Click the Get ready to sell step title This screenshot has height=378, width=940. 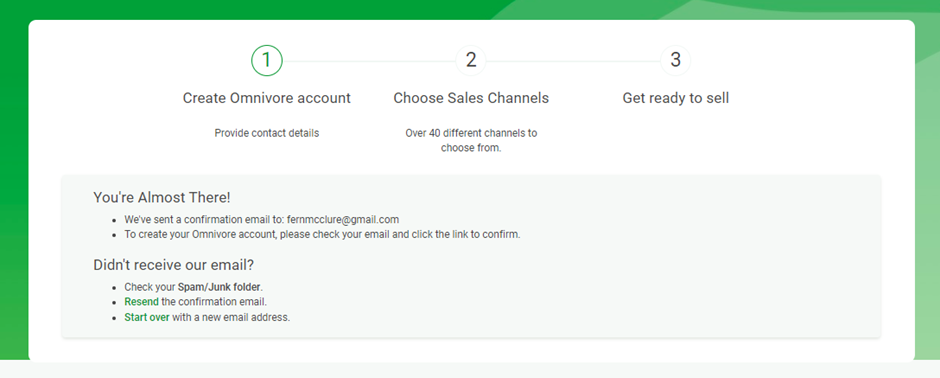click(676, 98)
